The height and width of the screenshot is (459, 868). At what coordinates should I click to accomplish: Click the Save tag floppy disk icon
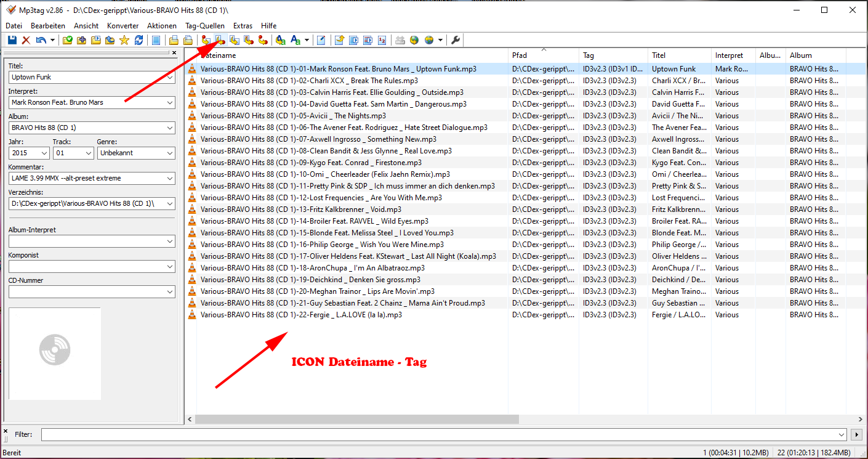(x=12, y=40)
